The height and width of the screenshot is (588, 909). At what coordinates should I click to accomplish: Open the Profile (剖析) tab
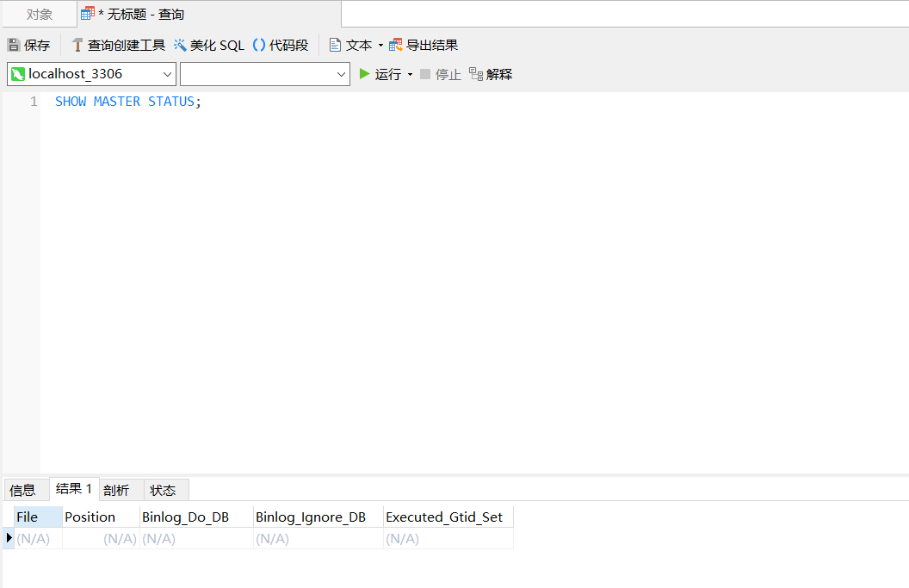click(116, 490)
